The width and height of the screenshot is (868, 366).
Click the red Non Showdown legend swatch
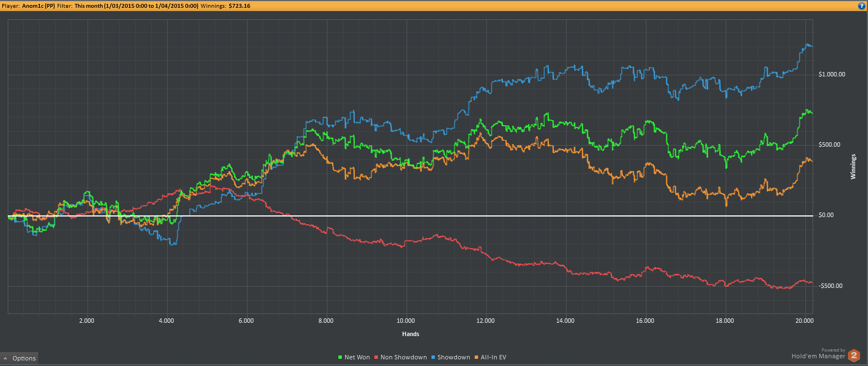click(377, 358)
